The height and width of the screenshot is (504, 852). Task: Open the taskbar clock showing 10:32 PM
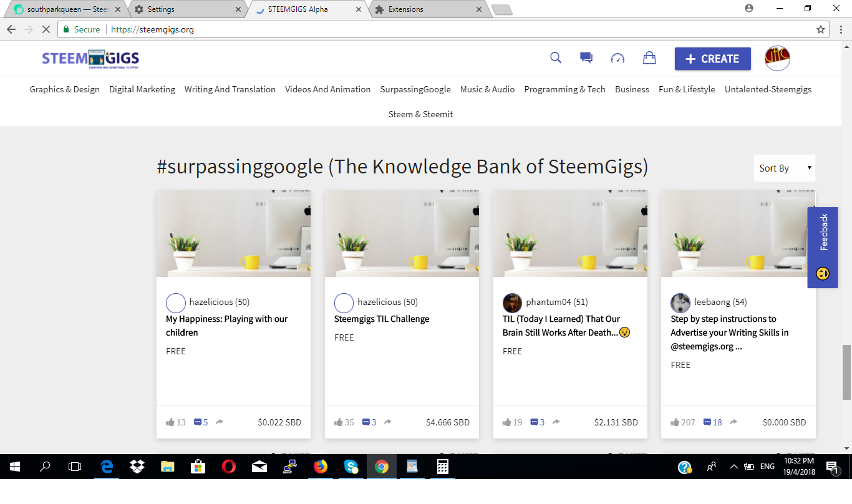[x=800, y=467]
